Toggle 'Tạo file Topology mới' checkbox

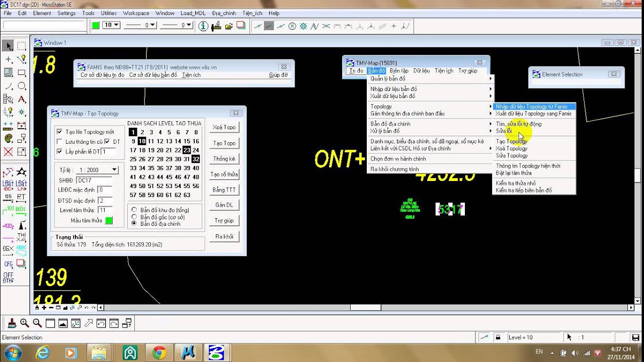click(x=60, y=132)
